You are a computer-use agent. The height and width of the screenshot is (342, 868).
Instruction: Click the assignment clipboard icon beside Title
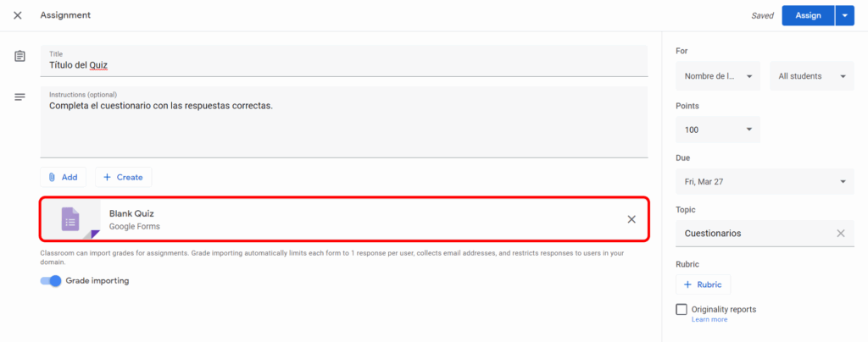point(19,57)
